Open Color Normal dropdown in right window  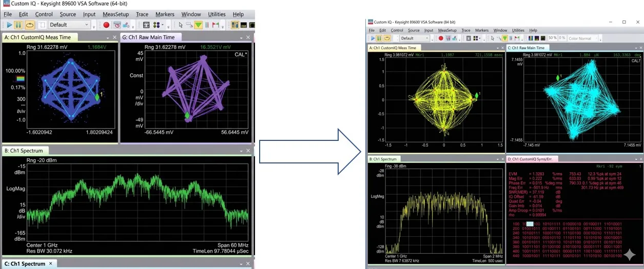tap(583, 38)
